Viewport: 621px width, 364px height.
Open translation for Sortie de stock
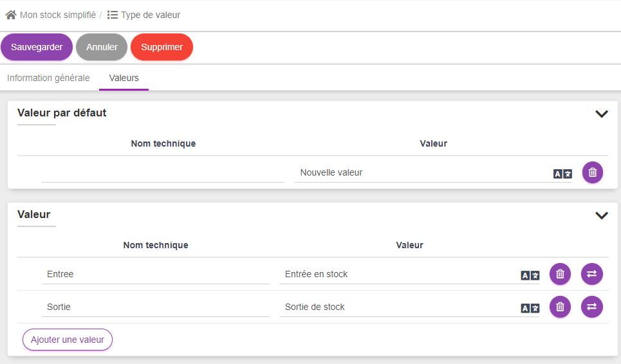pos(530,308)
